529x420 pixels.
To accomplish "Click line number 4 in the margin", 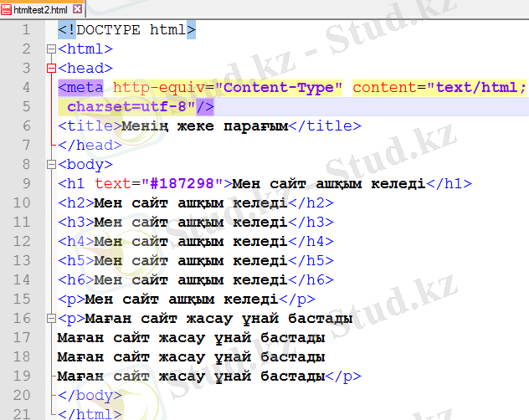I will pos(26,88).
